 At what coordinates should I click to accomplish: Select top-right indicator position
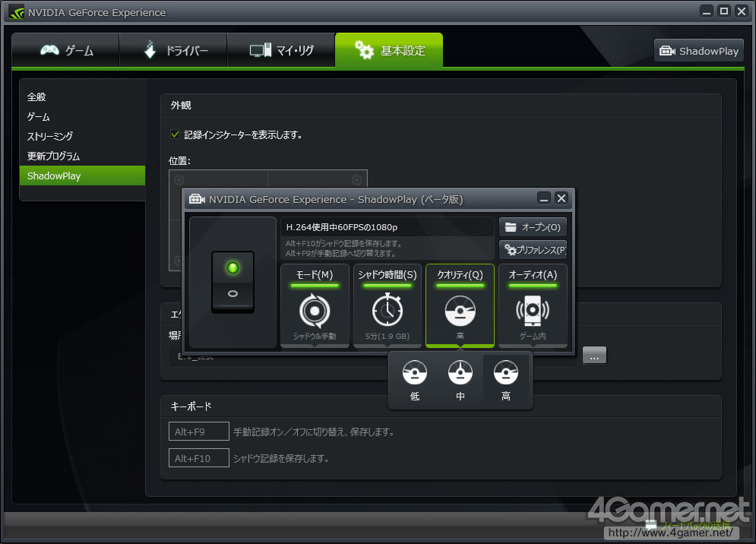coord(357,180)
